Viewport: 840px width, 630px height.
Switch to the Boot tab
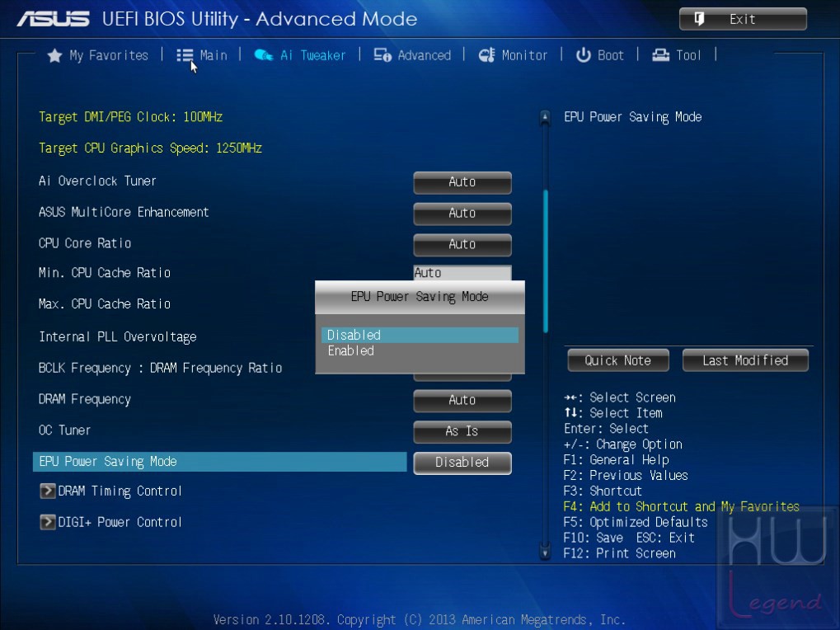point(599,55)
